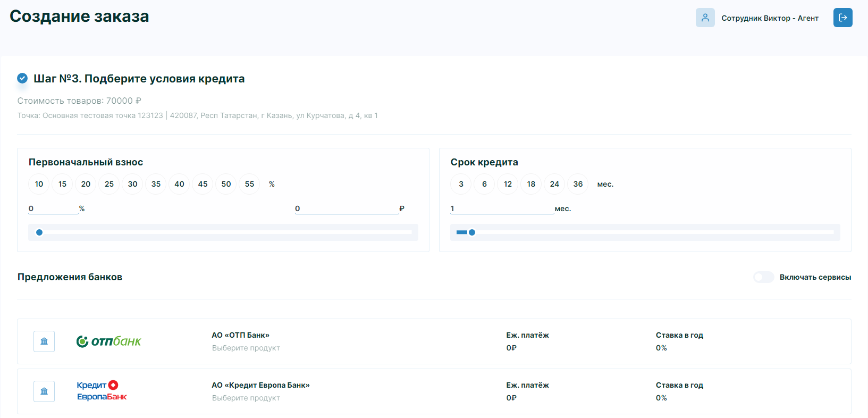Image resolution: width=868 pixels, height=418 pixels.
Task: Pick the 36 months term option
Action: [578, 184]
